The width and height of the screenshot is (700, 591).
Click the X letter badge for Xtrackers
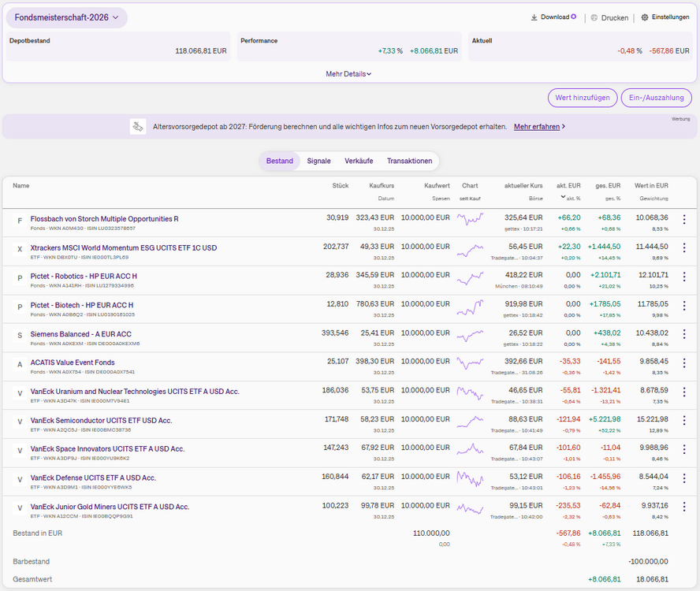20,249
